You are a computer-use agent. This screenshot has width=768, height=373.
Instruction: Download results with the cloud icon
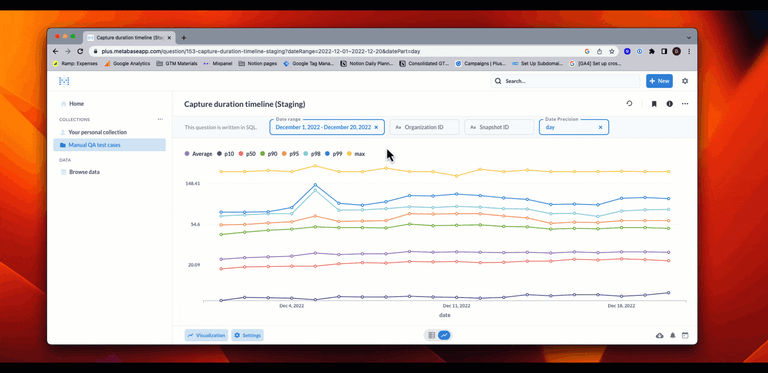[659, 335]
